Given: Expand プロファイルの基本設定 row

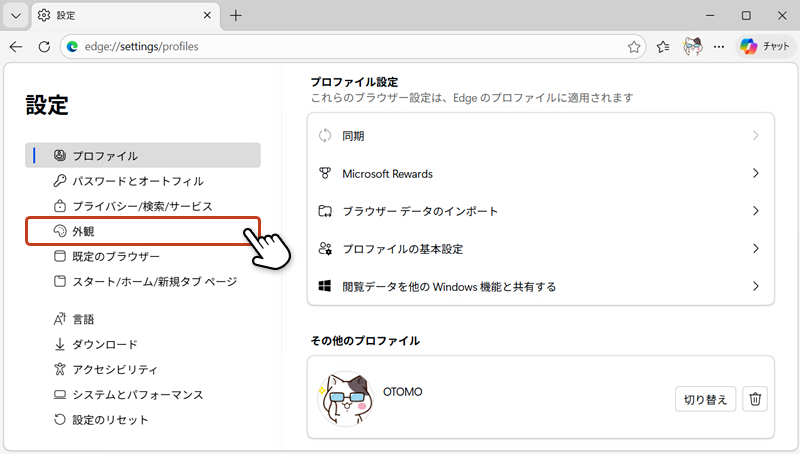Looking at the screenshot, I should click(x=540, y=248).
